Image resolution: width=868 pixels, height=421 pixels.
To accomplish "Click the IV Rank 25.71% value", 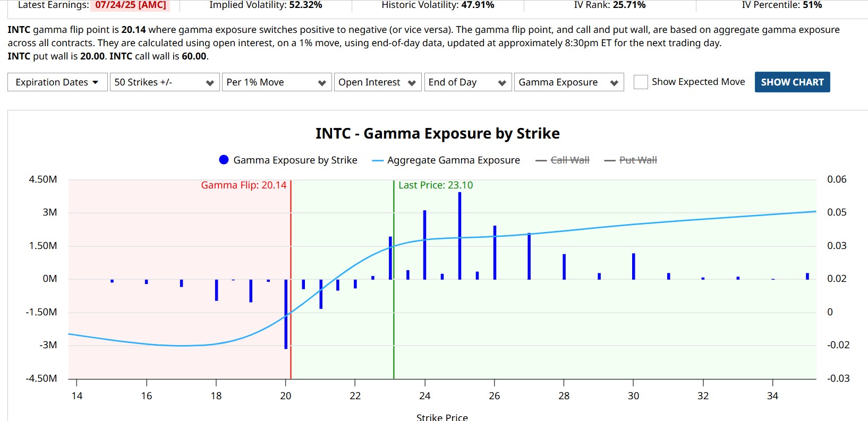I will pyautogui.click(x=629, y=5).
